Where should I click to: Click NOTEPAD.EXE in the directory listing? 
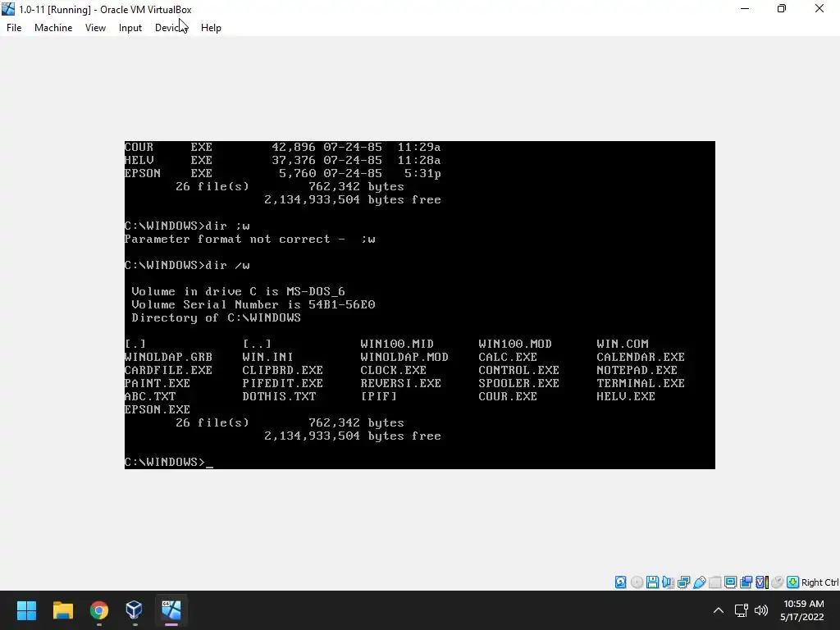click(637, 370)
